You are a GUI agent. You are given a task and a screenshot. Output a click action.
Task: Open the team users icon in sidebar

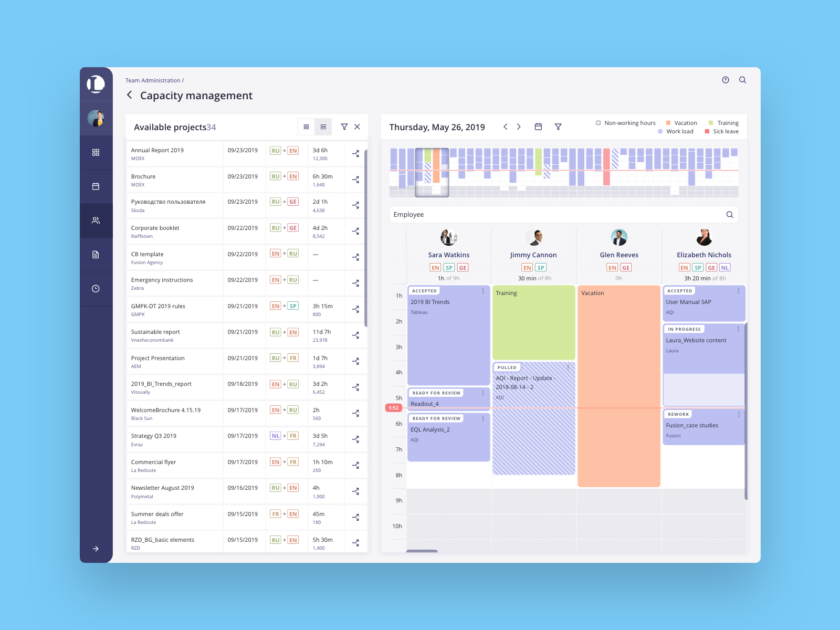96,220
